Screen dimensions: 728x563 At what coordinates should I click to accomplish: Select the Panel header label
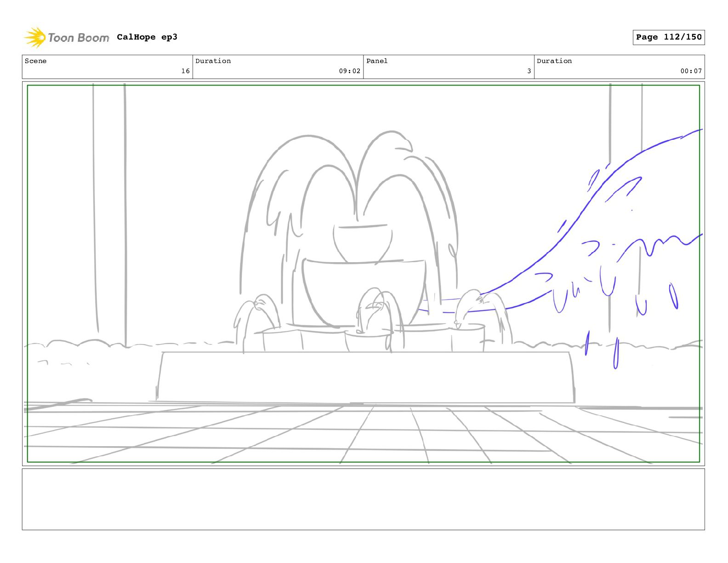[377, 61]
